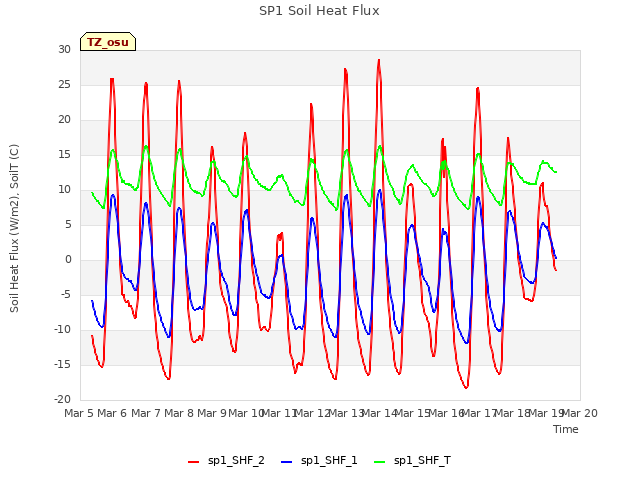This screenshot has width=640, height=480.
Task: Click the green sp1_SHF_T legend swatch
Action: point(380,462)
